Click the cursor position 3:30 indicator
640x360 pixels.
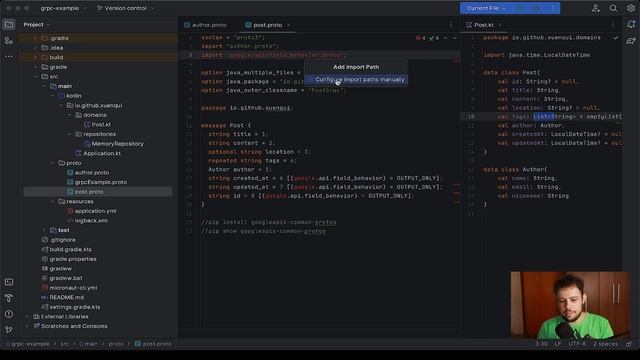tap(541, 344)
